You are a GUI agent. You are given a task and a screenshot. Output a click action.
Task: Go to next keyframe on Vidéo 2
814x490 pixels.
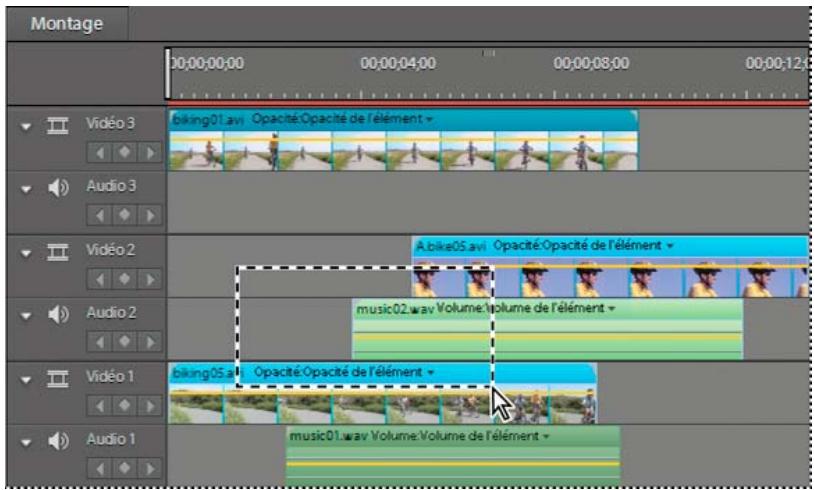[150, 279]
